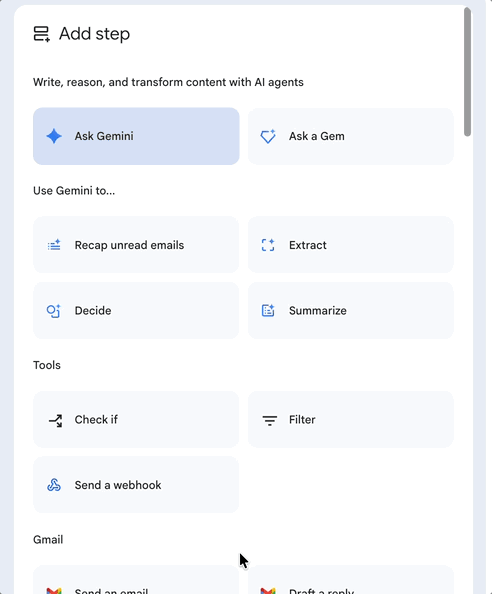Click the Decide shapes icon
Image resolution: width=492 pixels, height=594 pixels.
(54, 311)
